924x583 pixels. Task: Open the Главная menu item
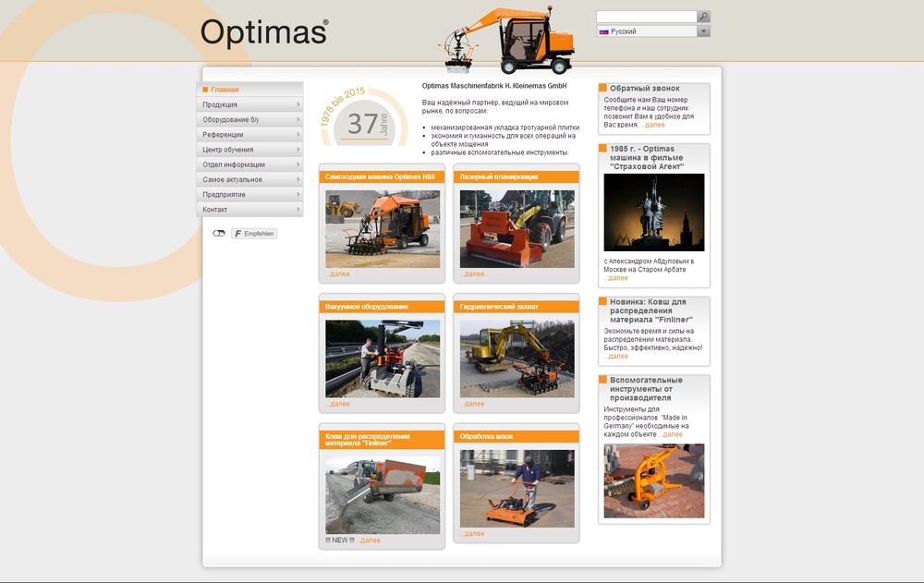tap(249, 90)
